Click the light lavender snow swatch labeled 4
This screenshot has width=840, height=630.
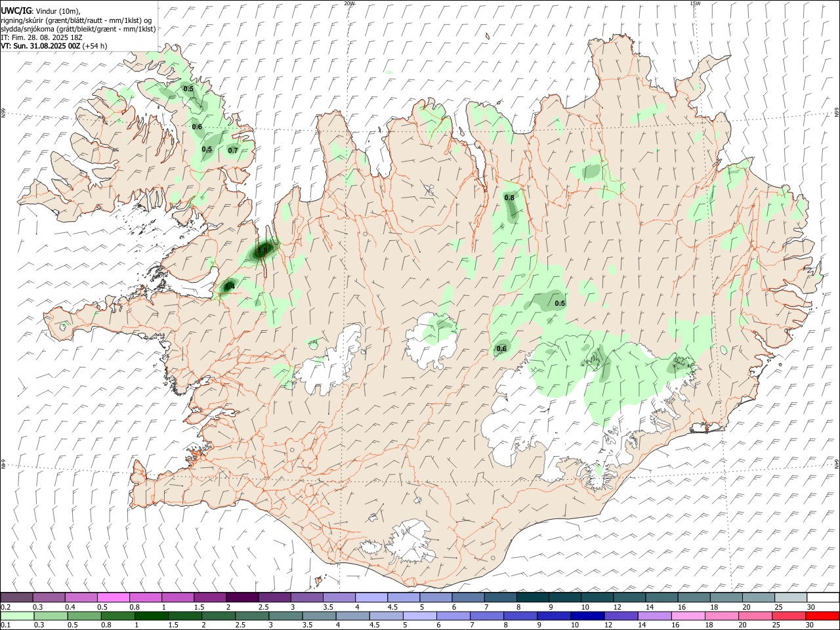pyautogui.click(x=371, y=598)
